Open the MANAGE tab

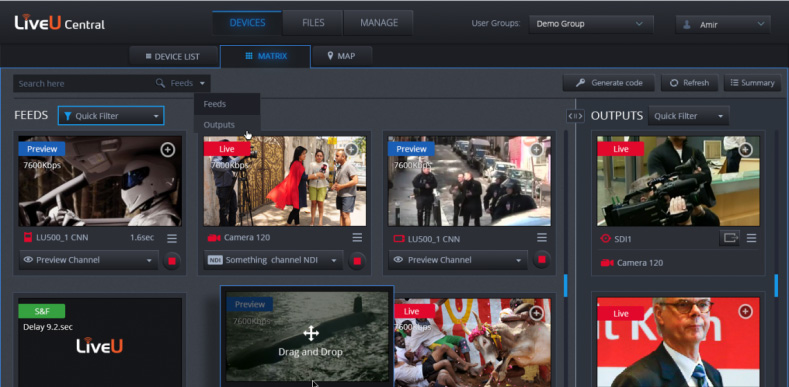[378, 23]
